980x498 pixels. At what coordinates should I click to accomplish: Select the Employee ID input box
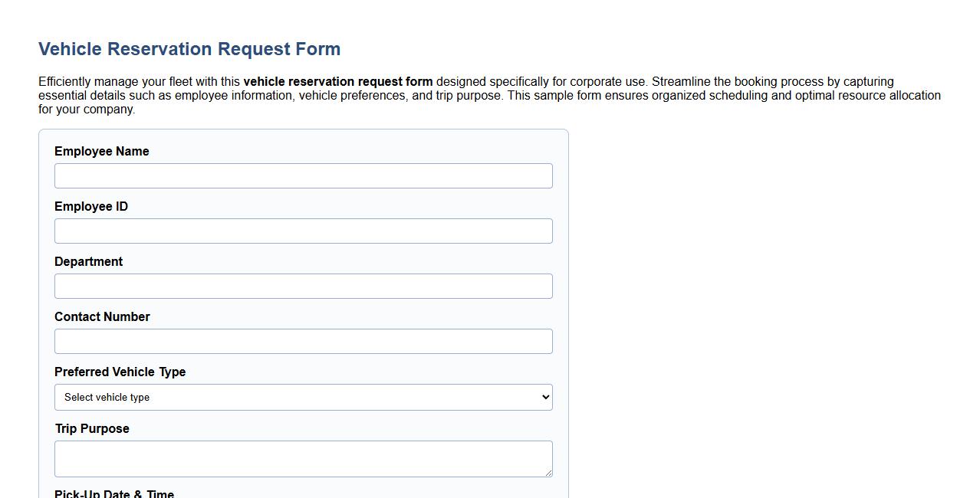pyautogui.click(x=304, y=231)
